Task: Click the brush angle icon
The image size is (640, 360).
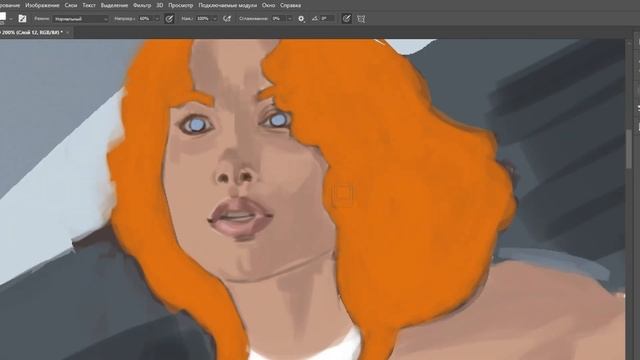Action: (x=315, y=19)
